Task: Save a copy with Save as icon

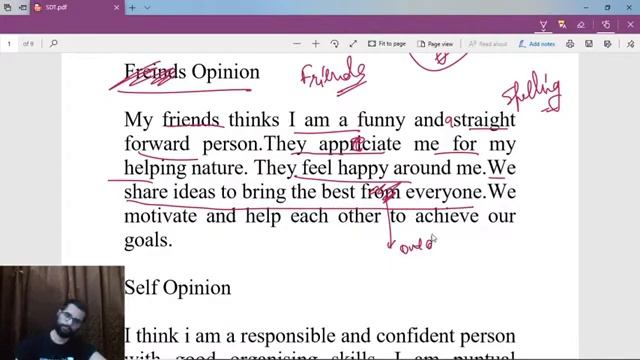Action: (x=608, y=44)
